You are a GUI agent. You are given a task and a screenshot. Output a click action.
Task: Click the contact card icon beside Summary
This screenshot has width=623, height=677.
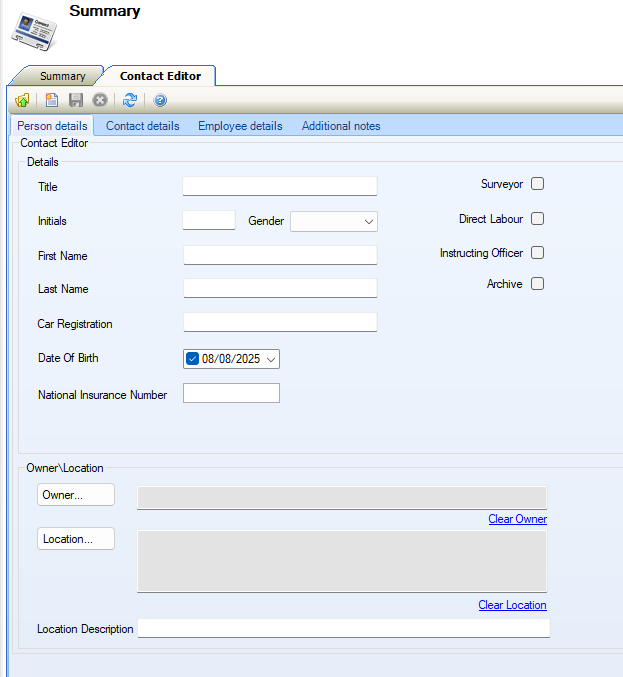[34, 31]
